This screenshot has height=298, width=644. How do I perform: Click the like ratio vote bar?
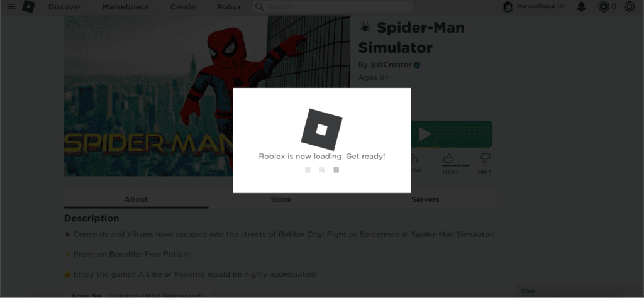tap(467, 166)
